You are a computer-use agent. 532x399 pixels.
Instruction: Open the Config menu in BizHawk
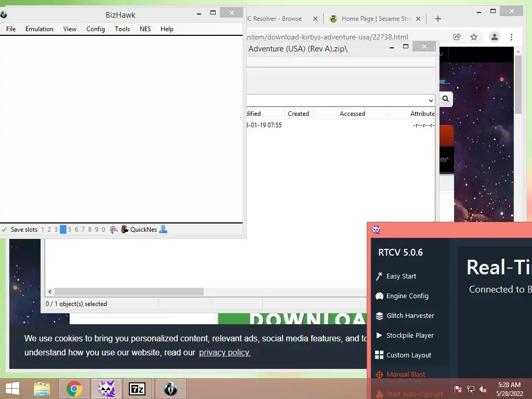96,29
